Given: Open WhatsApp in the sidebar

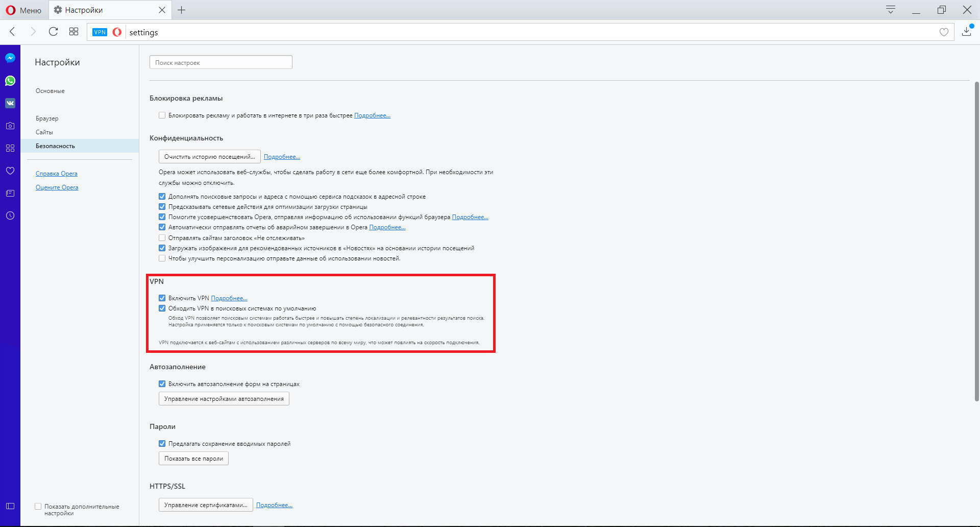Looking at the screenshot, I should click(x=10, y=80).
